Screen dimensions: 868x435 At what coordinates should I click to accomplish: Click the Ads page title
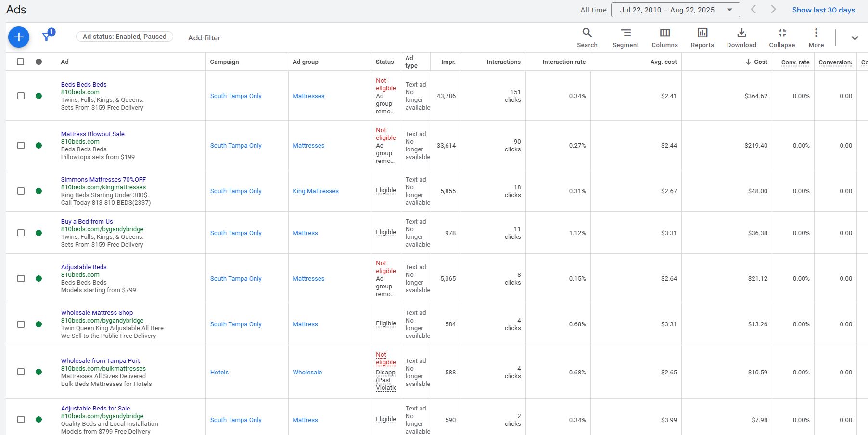[16, 10]
